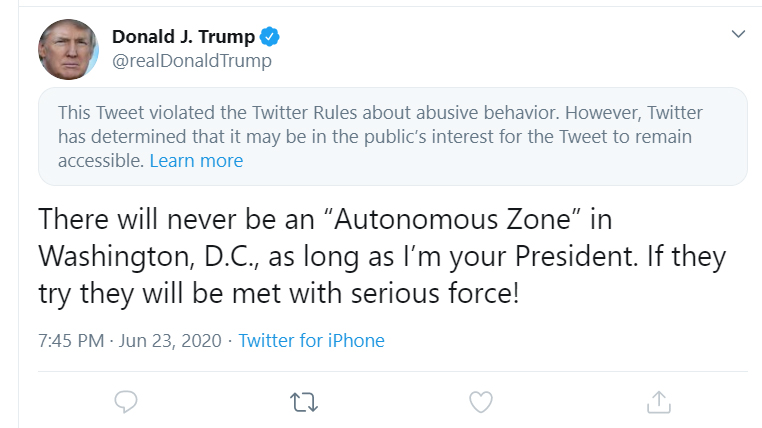Image resolution: width=762 pixels, height=428 pixels.
Task: Retweet this tweet using the retweet icon
Action: pyautogui.click(x=303, y=401)
